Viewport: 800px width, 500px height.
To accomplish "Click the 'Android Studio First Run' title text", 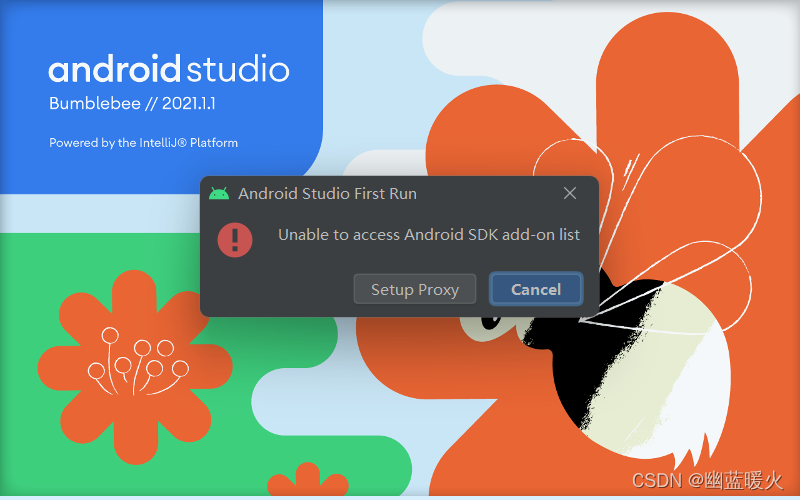I will (x=327, y=194).
